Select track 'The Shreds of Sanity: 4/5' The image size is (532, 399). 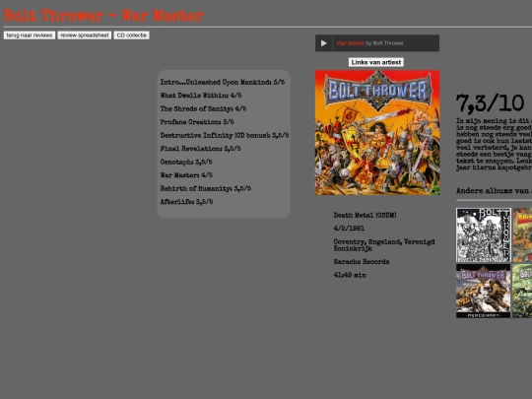click(203, 108)
